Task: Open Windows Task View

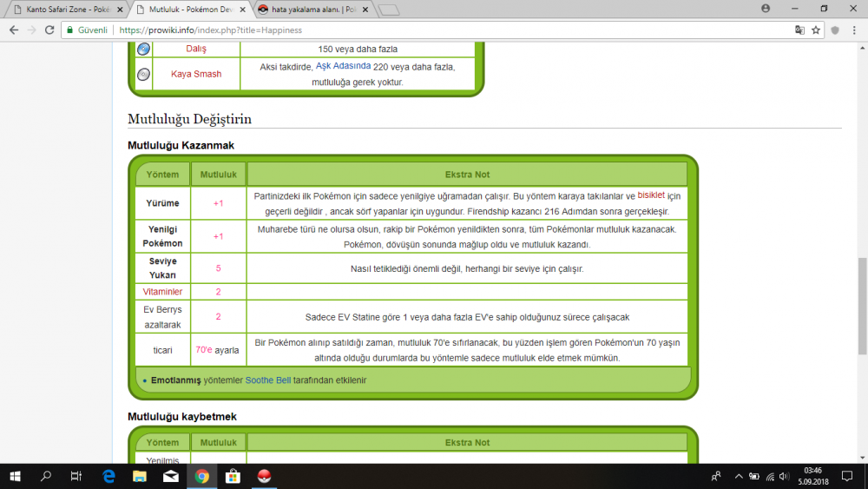Action: point(76,476)
